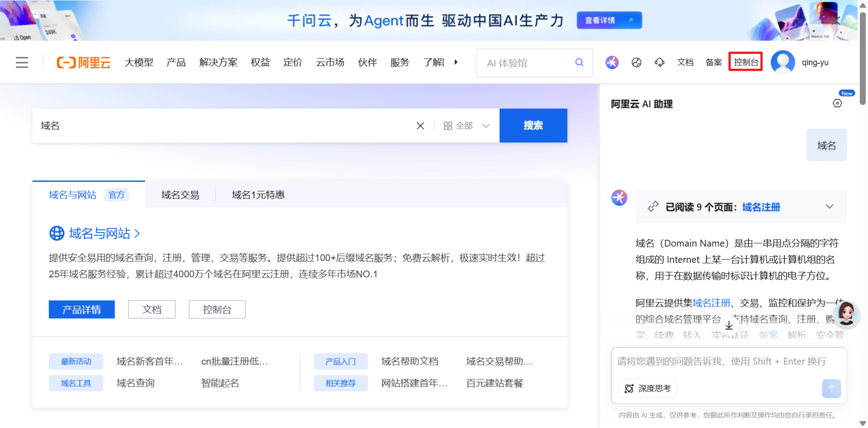The width and height of the screenshot is (868, 428).
Task: Click the 控制台 button under 域名与网站
Action: 217,310
